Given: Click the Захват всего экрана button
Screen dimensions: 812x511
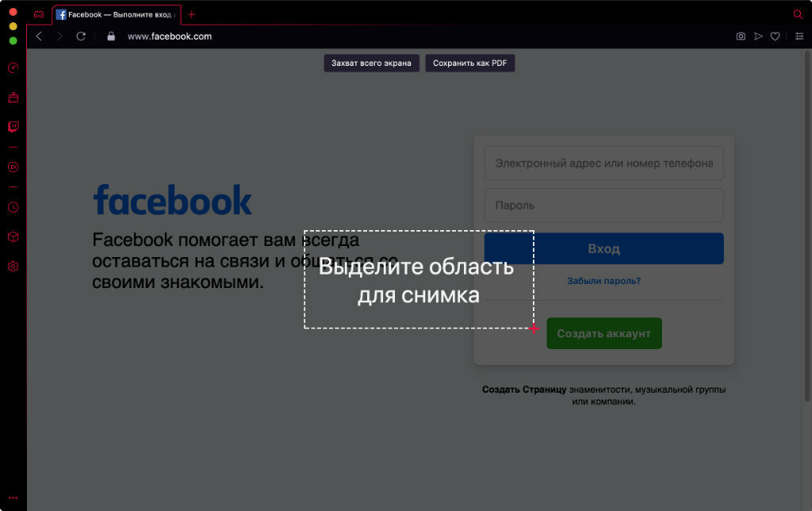Looking at the screenshot, I should 371,63.
